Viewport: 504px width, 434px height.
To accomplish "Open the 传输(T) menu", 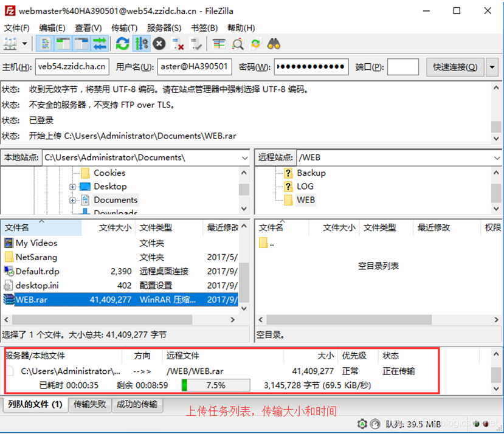I will coord(125,28).
